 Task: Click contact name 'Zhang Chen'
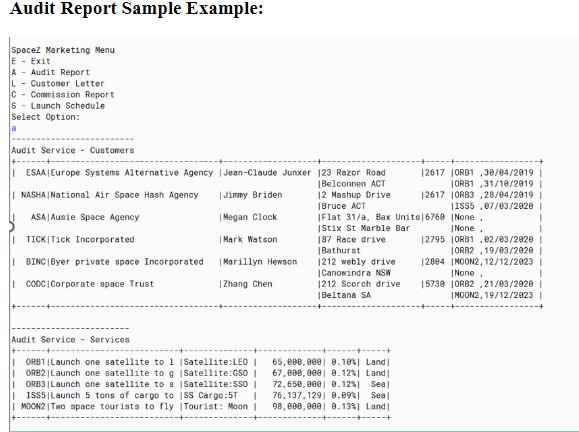pos(248,284)
